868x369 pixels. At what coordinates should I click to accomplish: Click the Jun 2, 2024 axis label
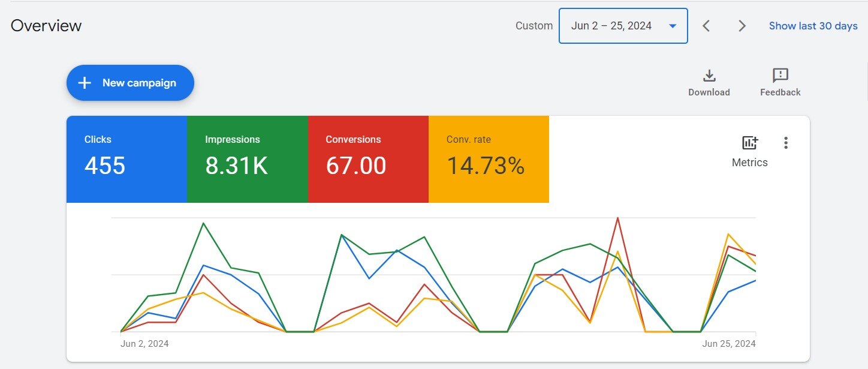(x=144, y=344)
